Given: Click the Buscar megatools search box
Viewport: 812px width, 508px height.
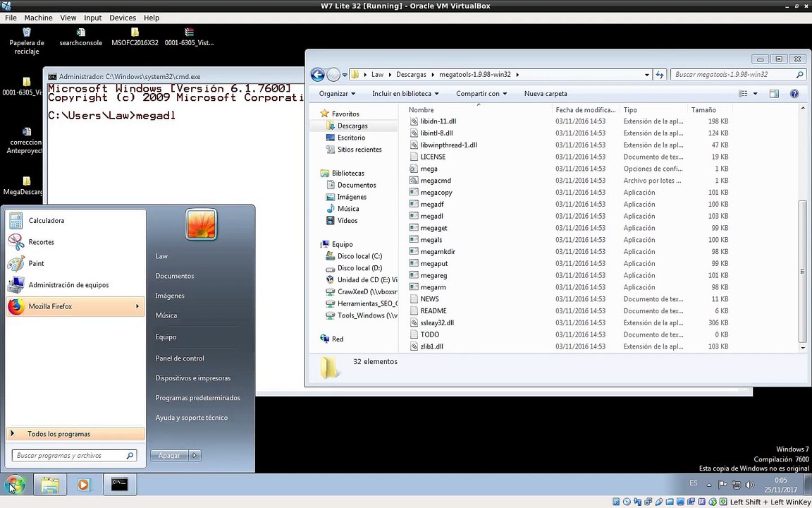Looking at the screenshot, I should pyautogui.click(x=738, y=75).
